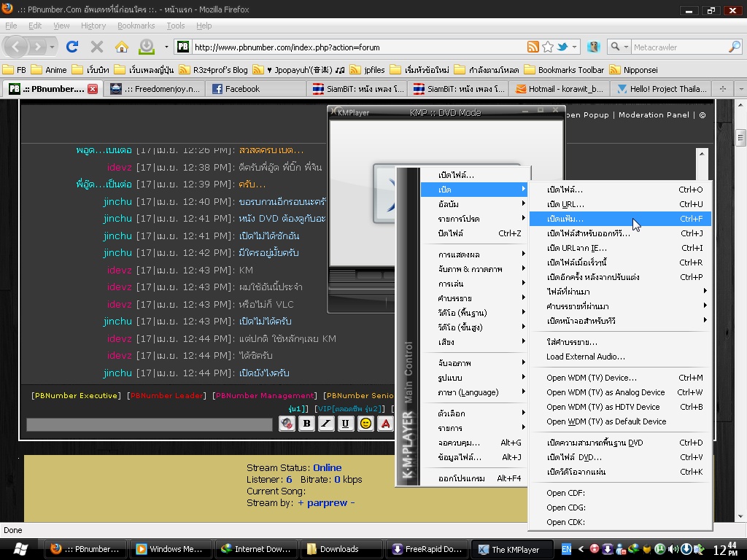Click the Underline button in chat toolbar
Image resolution: width=747 pixels, height=560 pixels.
click(x=346, y=424)
